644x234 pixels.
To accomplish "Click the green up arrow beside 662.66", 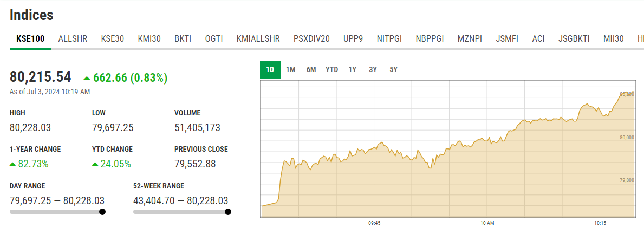I will point(87,78).
